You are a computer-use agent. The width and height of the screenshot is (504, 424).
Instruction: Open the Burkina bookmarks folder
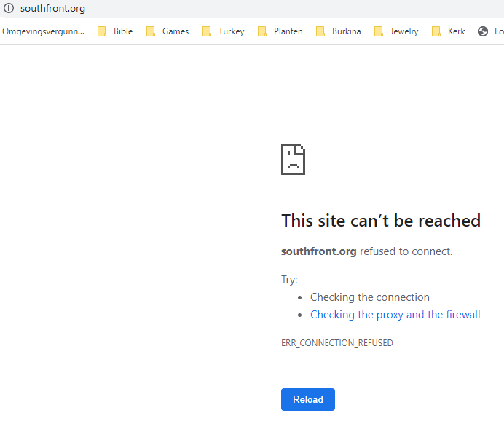click(339, 31)
